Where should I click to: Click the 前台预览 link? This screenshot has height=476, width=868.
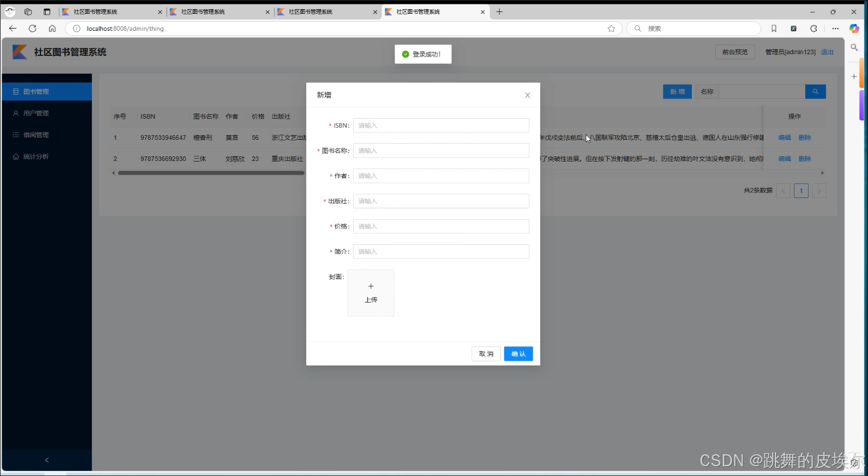coord(735,51)
